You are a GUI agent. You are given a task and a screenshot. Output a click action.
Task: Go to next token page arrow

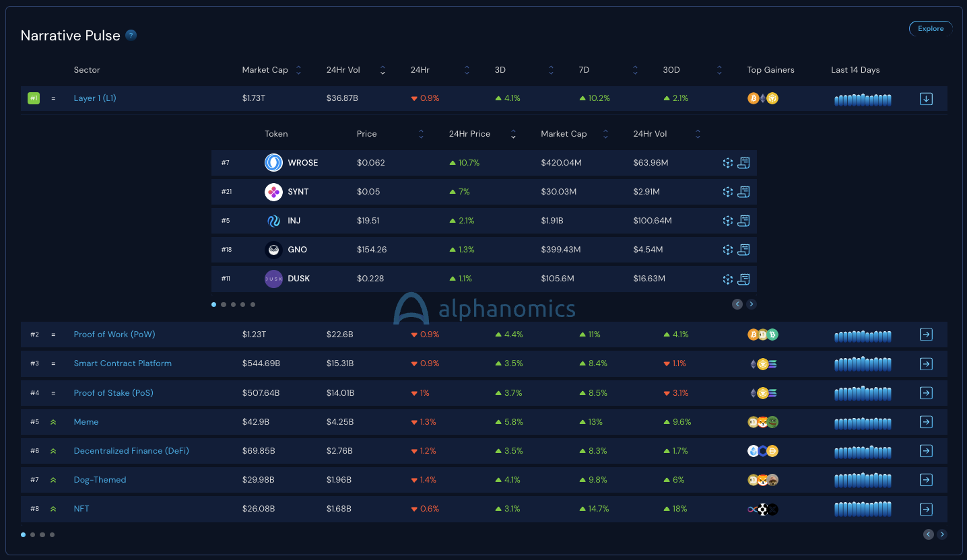point(752,304)
